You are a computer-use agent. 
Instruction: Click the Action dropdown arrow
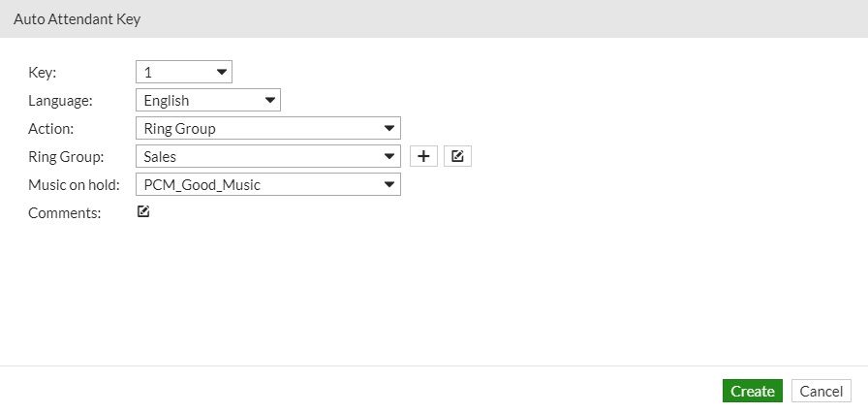[x=389, y=128]
